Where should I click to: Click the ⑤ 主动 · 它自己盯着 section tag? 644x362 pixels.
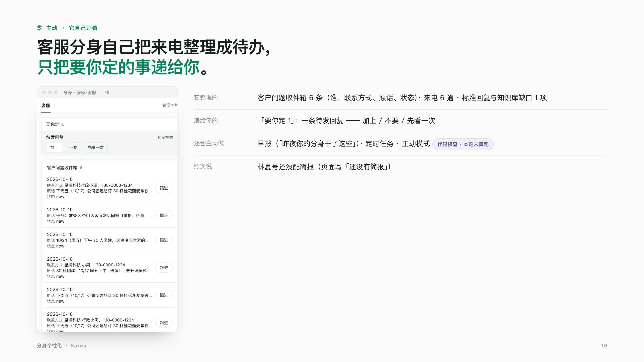[67, 28]
